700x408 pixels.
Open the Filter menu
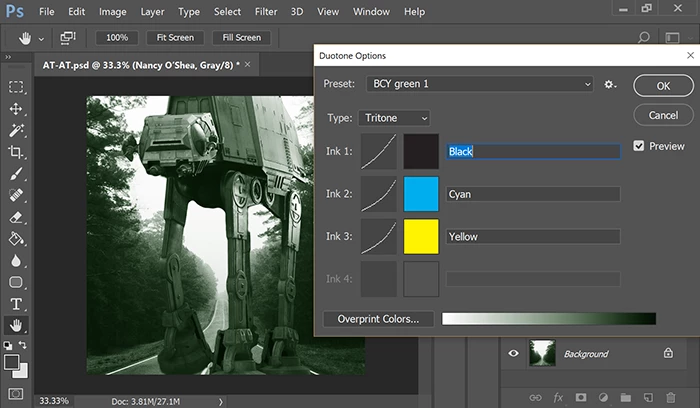(266, 12)
